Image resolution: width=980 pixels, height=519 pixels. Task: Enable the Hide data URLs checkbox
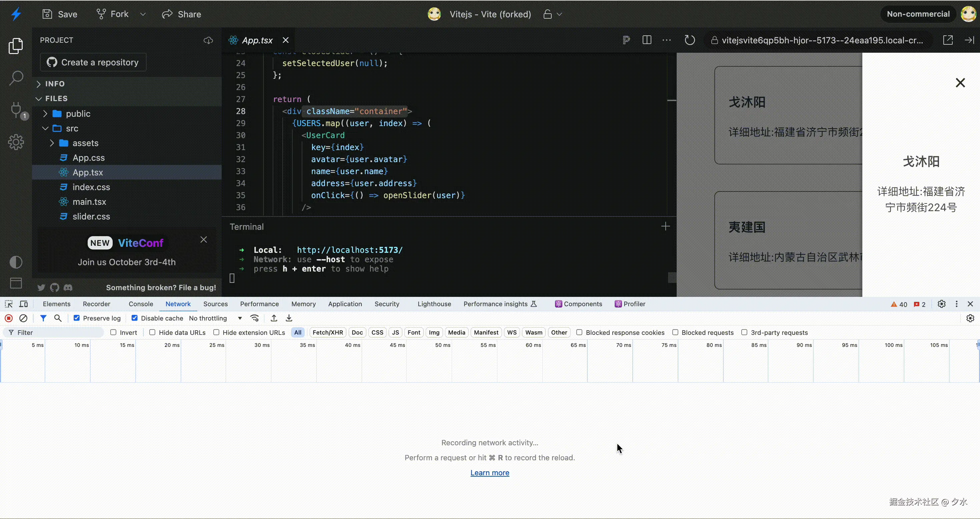tap(152, 333)
